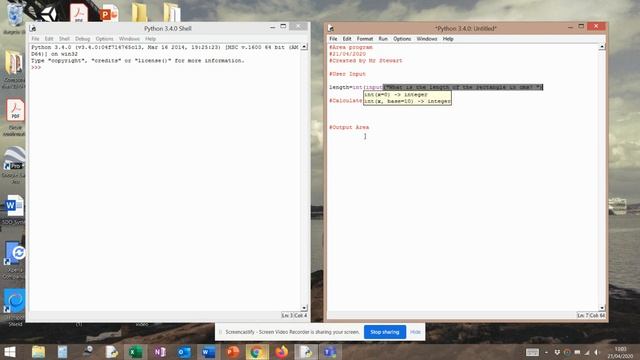Image resolution: width=640 pixels, height=360 pixels.
Task: Click the Python Shell title bar icon
Action: (x=33, y=28)
